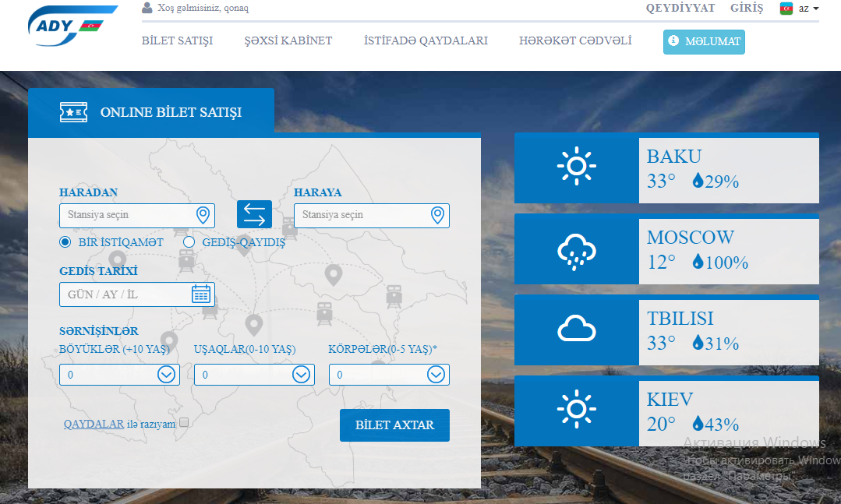Click the GEDİŞ TARİXİ date input field

(x=125, y=294)
